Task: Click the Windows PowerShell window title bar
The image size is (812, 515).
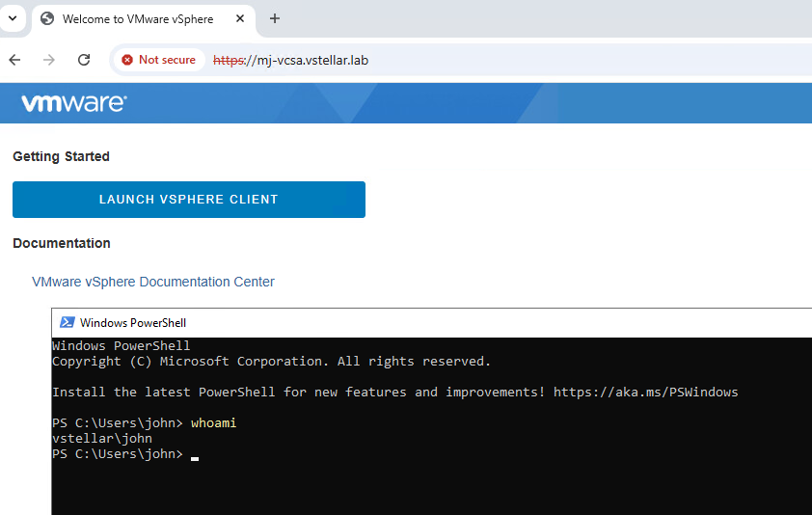Action: coord(386,323)
